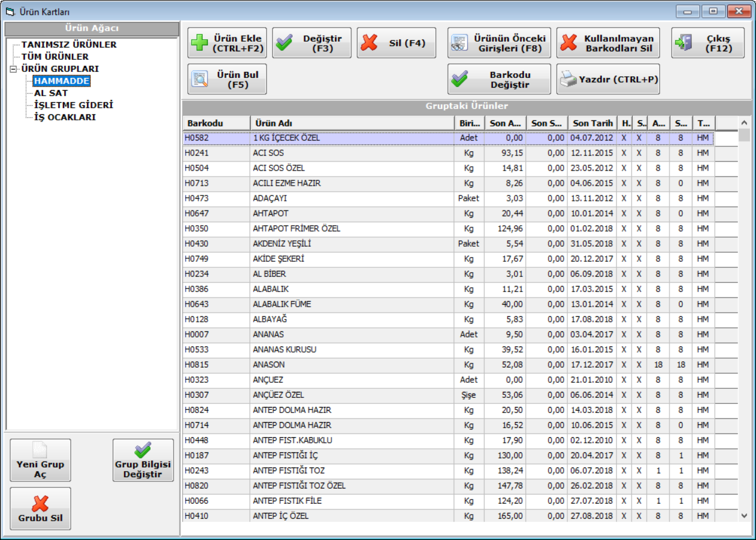Select the AL SAT group
756x540 pixels.
pyautogui.click(x=51, y=93)
